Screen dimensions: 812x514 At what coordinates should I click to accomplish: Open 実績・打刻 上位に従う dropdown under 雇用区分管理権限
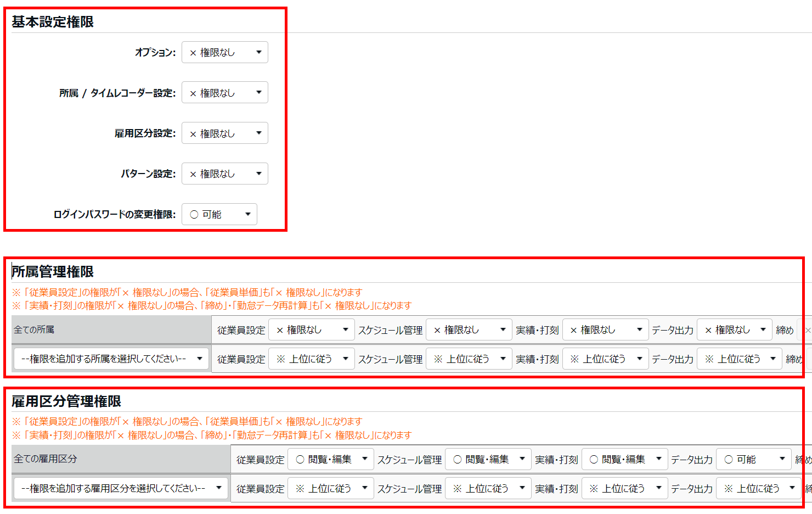coord(624,489)
